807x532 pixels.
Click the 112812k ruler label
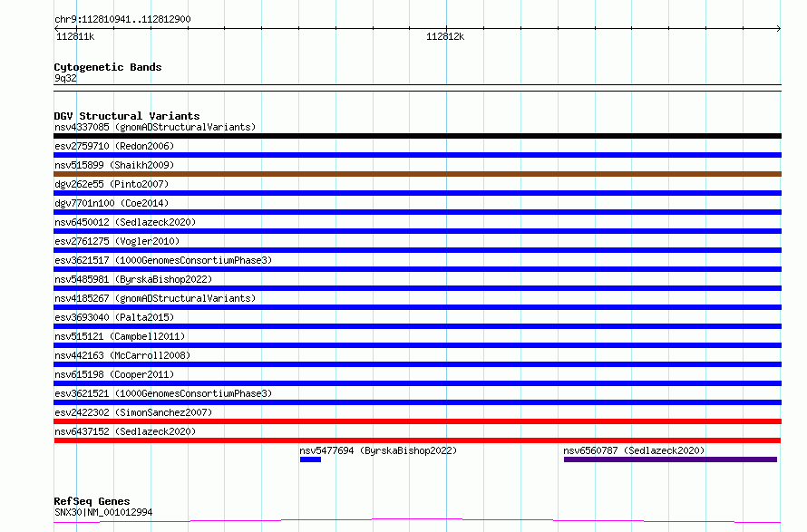[445, 36]
